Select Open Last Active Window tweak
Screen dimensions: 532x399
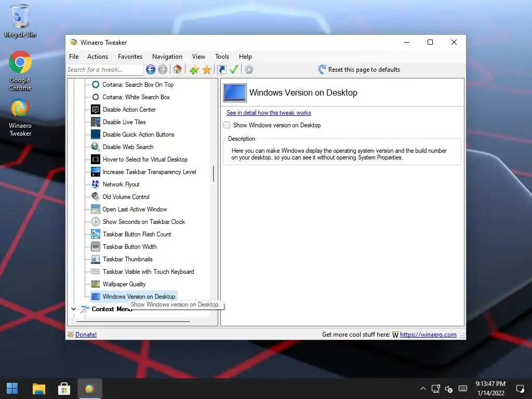[135, 209]
